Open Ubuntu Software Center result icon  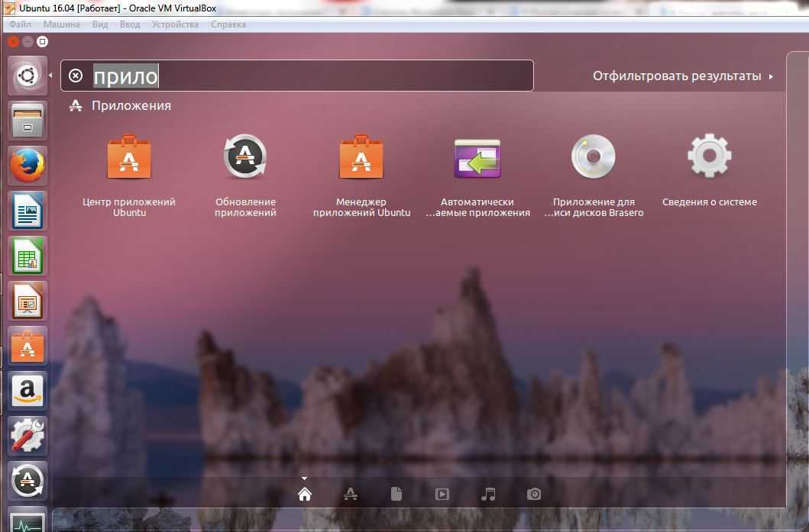click(x=129, y=156)
